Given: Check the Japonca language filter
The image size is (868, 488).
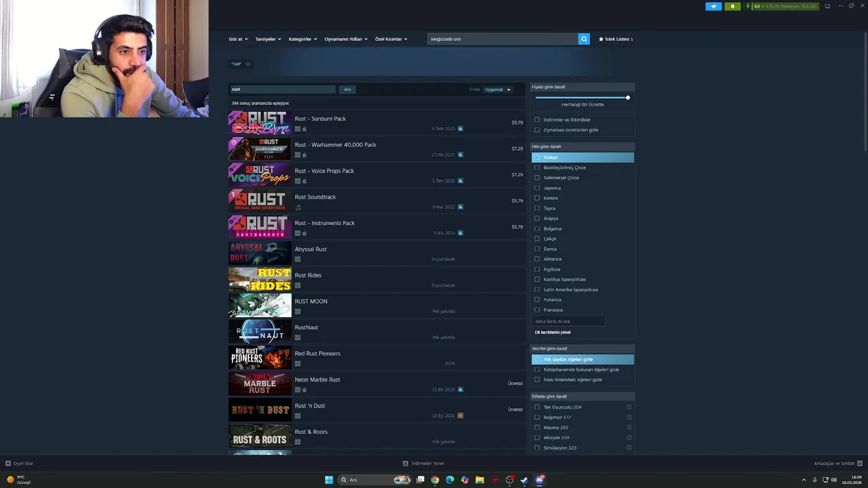Looking at the screenshot, I should pos(537,188).
